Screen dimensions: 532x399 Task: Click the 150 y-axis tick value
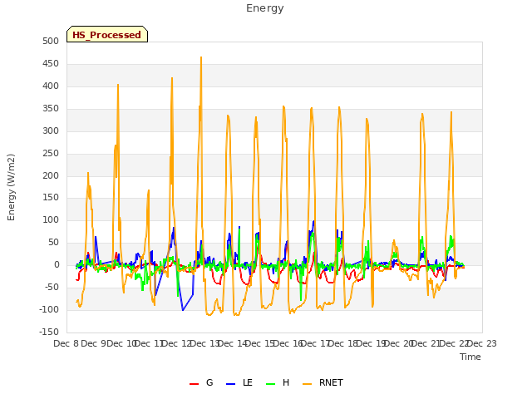pos(51,198)
